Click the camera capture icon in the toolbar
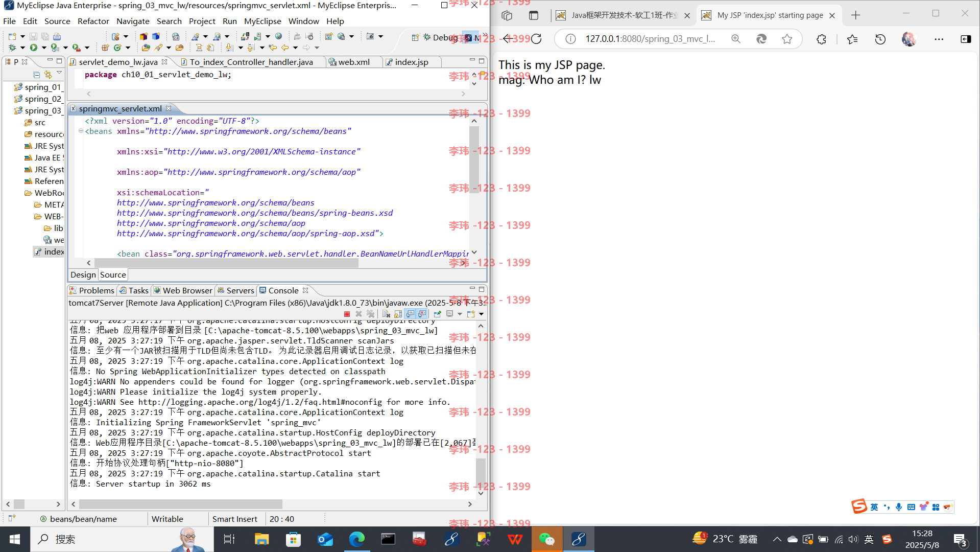The height and width of the screenshot is (552, 980). 370,36
